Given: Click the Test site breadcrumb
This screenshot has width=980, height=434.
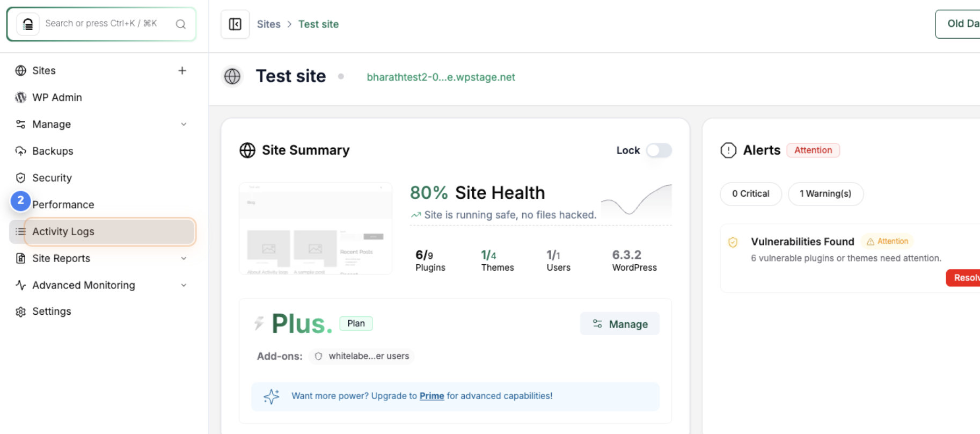Looking at the screenshot, I should coord(318,24).
